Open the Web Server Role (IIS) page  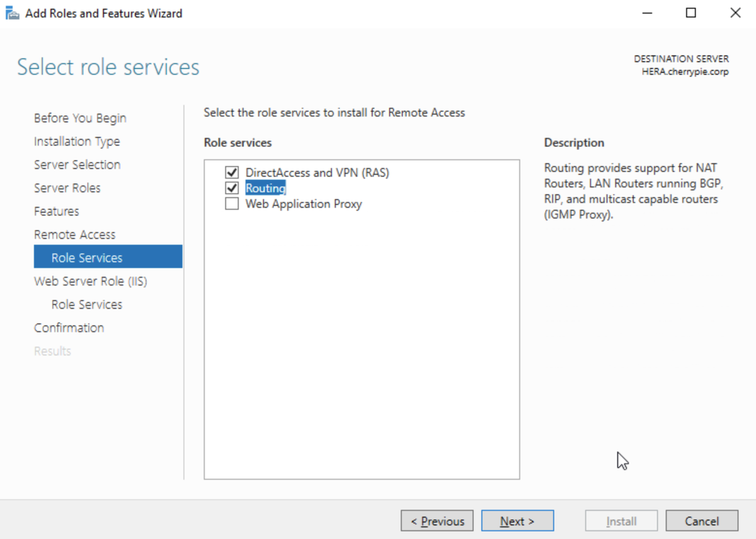pos(91,281)
